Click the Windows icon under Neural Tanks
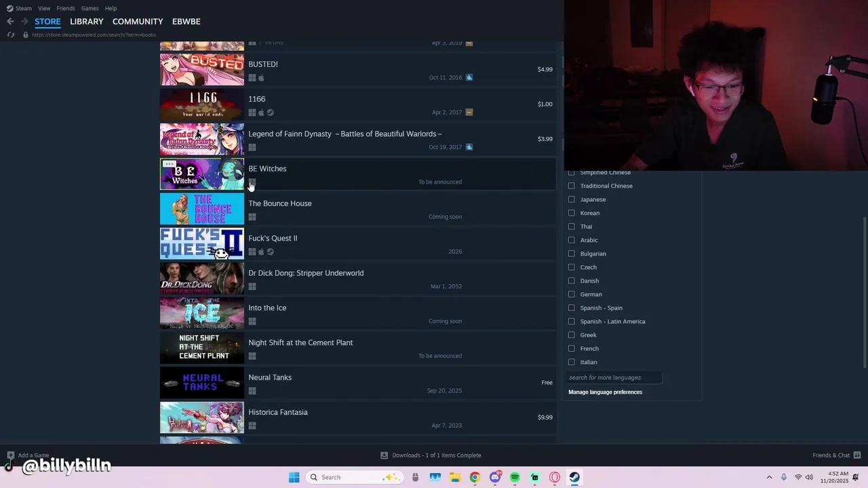Image resolution: width=868 pixels, height=488 pixels. point(252,391)
